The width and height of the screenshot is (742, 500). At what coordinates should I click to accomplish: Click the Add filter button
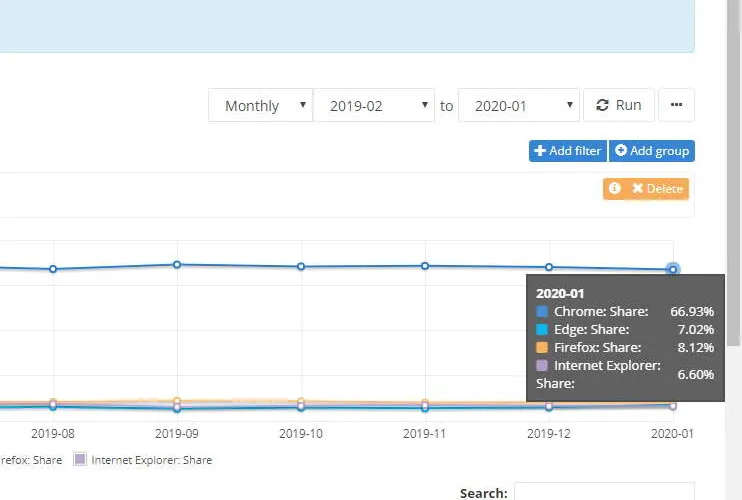click(567, 151)
